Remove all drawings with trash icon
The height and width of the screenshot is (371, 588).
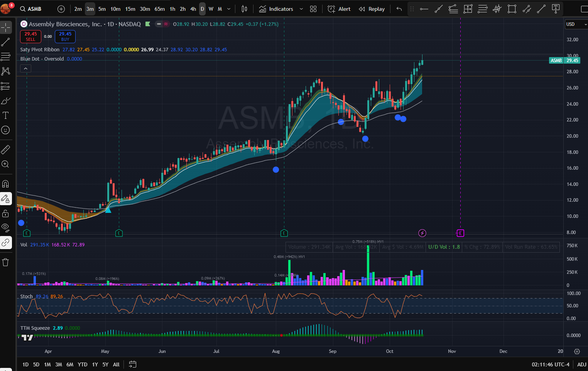pyautogui.click(x=6, y=262)
